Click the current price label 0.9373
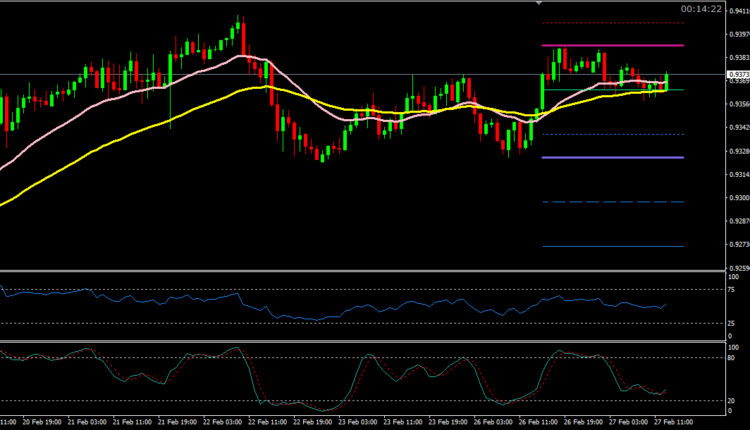The height and width of the screenshot is (430, 750). tap(737, 74)
